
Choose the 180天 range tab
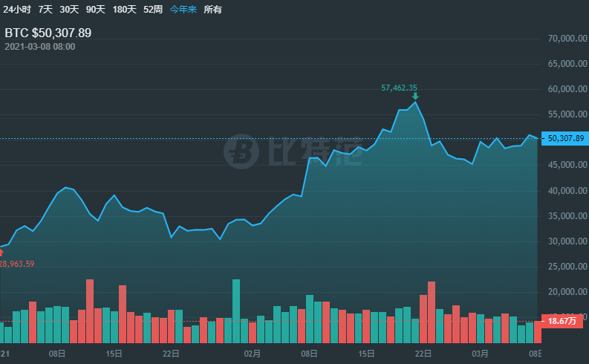[x=123, y=10]
